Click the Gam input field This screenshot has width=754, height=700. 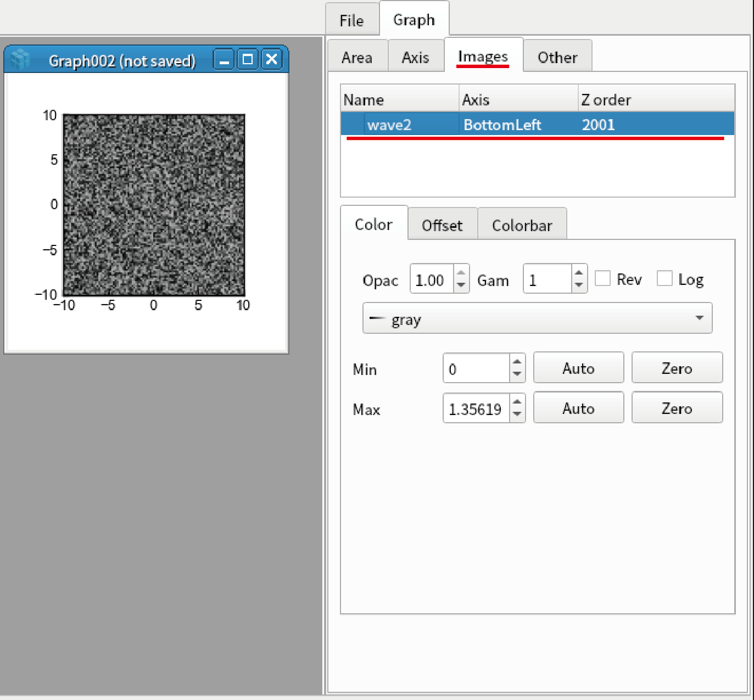[x=548, y=279]
